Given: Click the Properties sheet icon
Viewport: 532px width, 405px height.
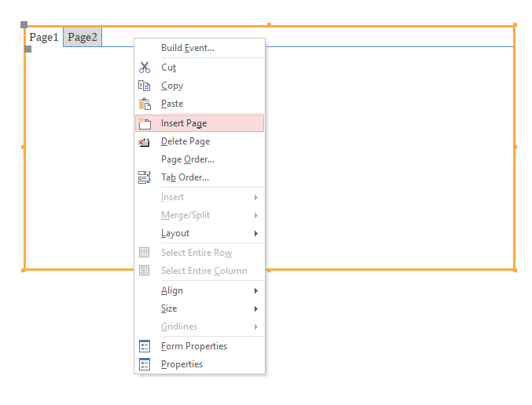Looking at the screenshot, I should (145, 364).
